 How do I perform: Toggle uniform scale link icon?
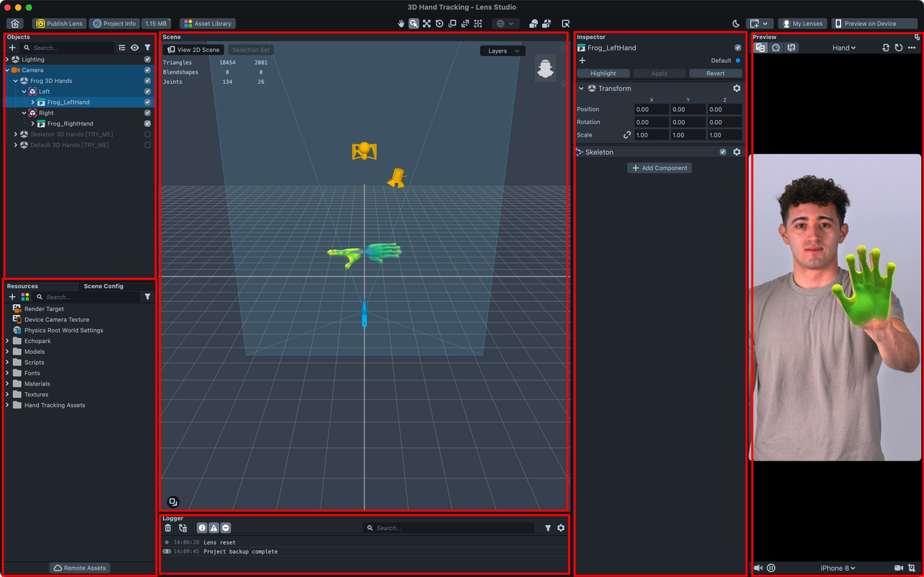pyautogui.click(x=627, y=135)
